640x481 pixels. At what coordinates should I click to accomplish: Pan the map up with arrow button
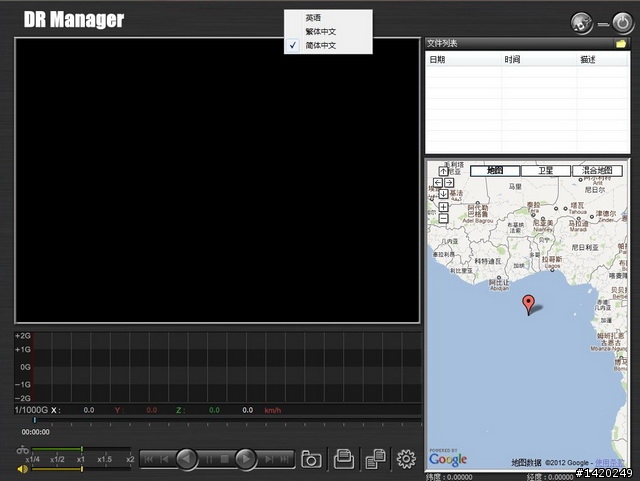[443, 171]
